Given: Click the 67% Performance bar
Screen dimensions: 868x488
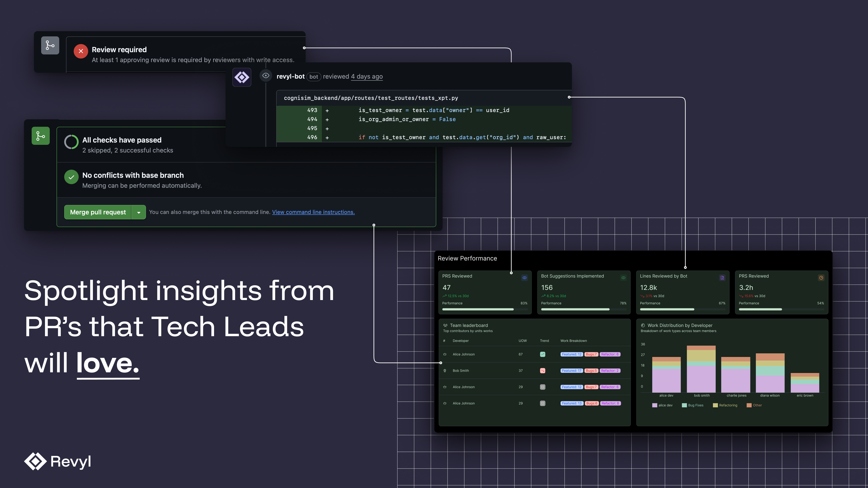Looking at the screenshot, I should (682, 309).
